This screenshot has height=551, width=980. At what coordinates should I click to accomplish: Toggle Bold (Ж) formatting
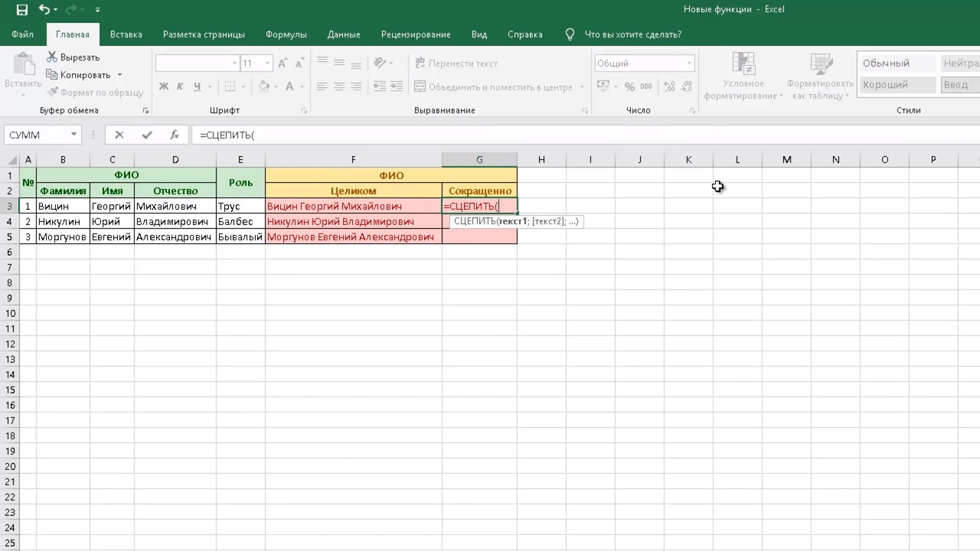click(x=164, y=86)
